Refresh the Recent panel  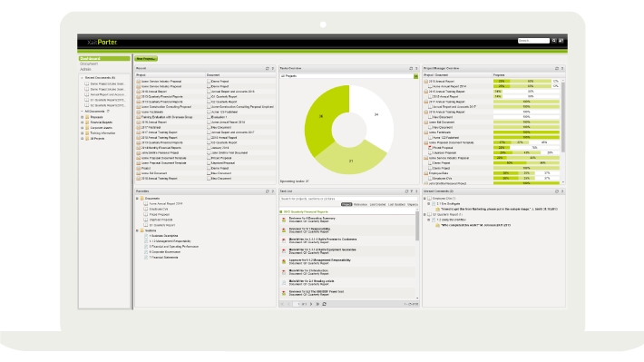pos(268,69)
